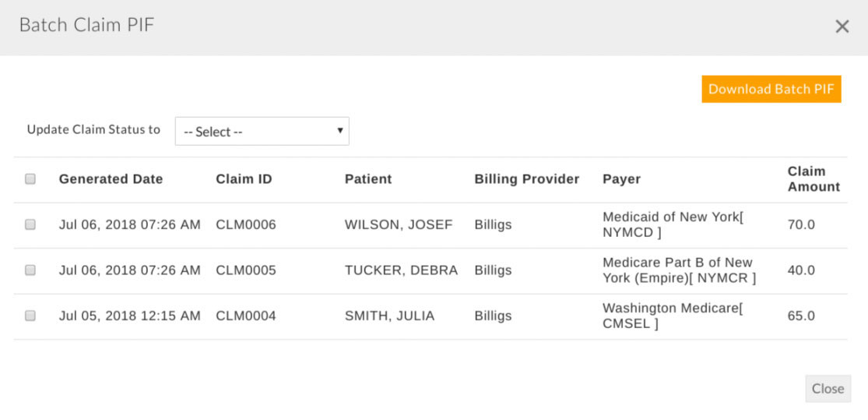
Task: Click patient name TUCKER, DEBRA
Action: [x=401, y=270]
